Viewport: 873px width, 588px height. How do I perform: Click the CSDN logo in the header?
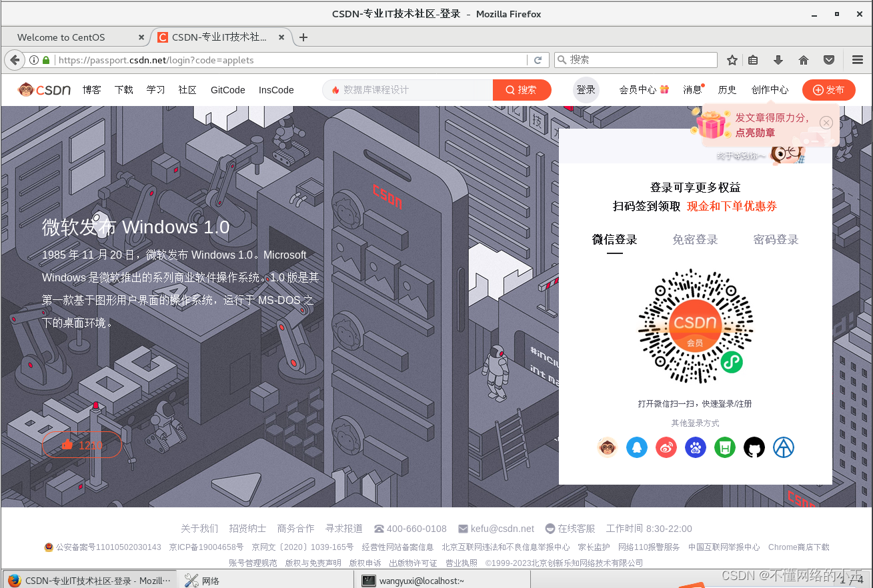[44, 89]
